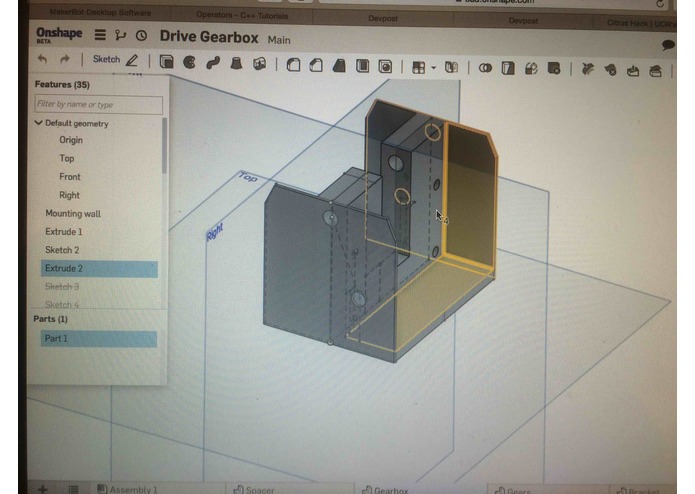Open the Operators - C++ Tutorials browser tab
The image size is (695, 494).
[242, 16]
